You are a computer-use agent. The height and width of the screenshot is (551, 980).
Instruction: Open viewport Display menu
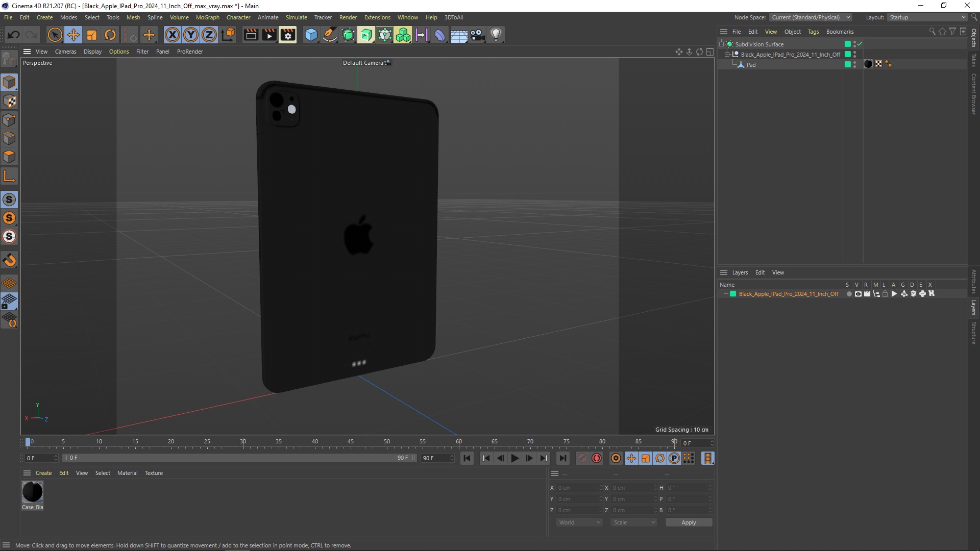coord(92,52)
